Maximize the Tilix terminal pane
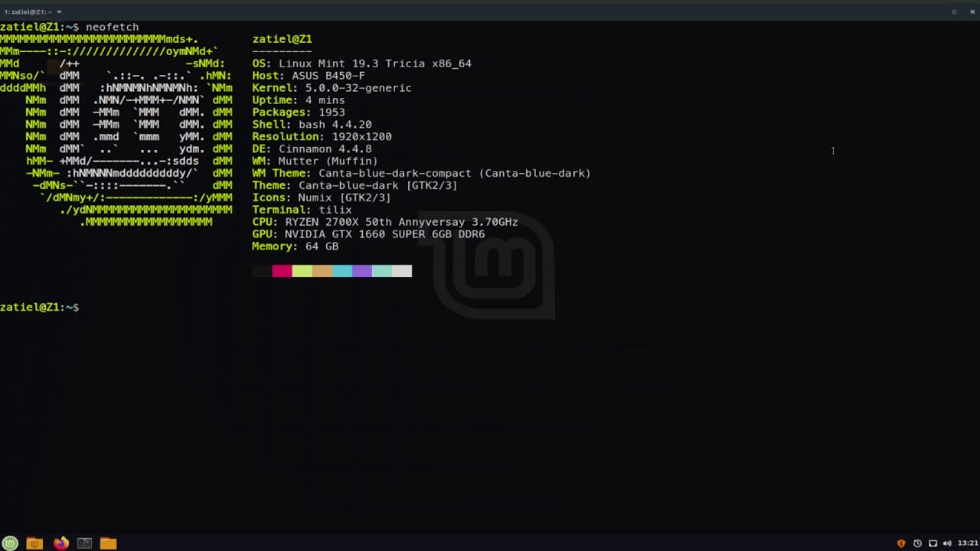This screenshot has height=551, width=980. pyautogui.click(x=954, y=11)
